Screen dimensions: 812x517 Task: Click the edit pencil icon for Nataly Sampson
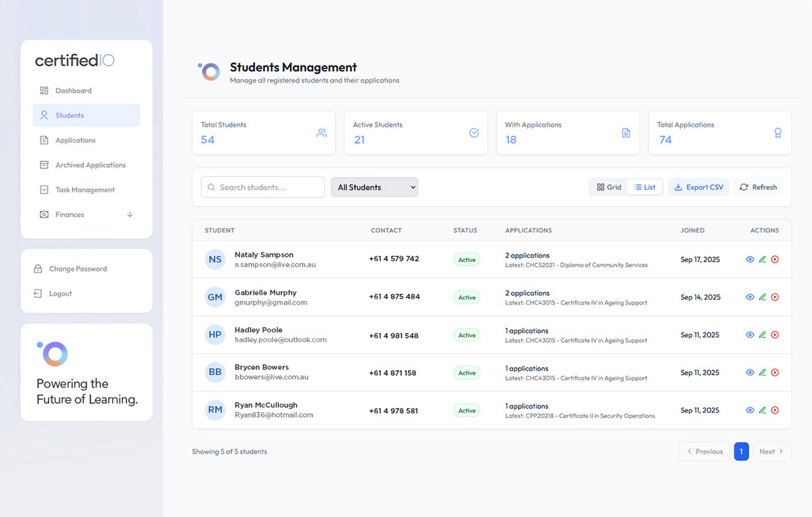tap(762, 259)
